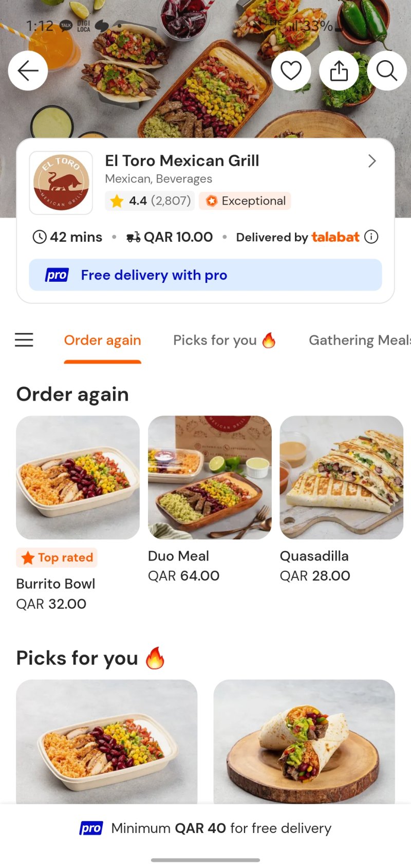The image size is (411, 868).
Task: Select the Duo Meal item
Action: click(x=210, y=478)
